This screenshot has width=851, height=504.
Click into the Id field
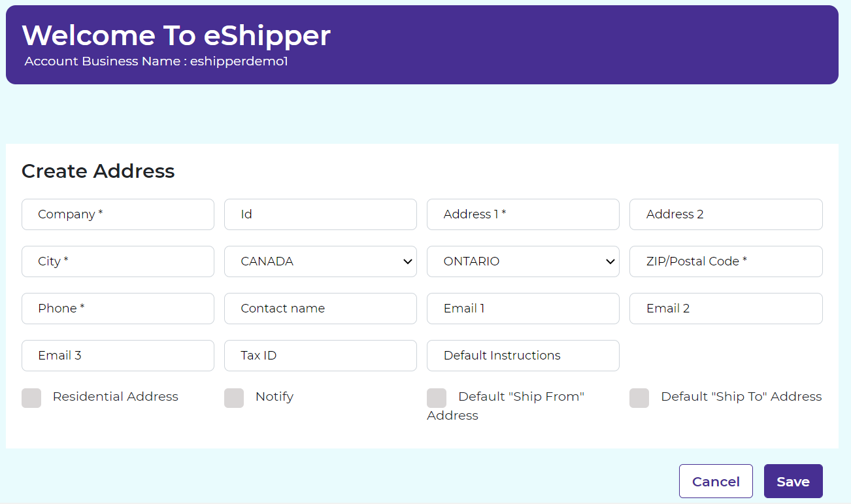pos(320,214)
